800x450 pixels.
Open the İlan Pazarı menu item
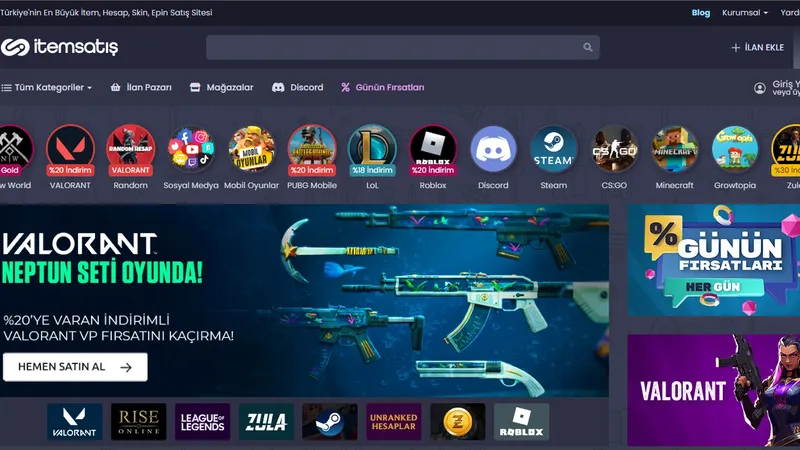pyautogui.click(x=141, y=87)
